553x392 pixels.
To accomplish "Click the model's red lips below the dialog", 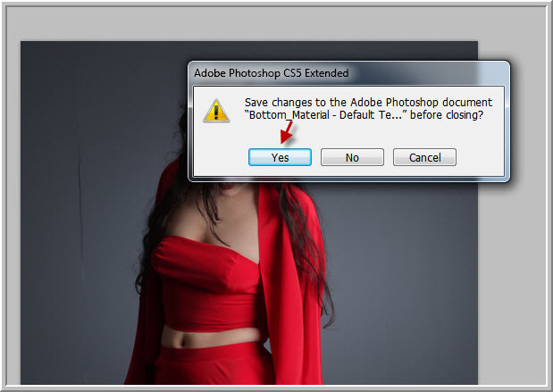I will click(x=227, y=186).
